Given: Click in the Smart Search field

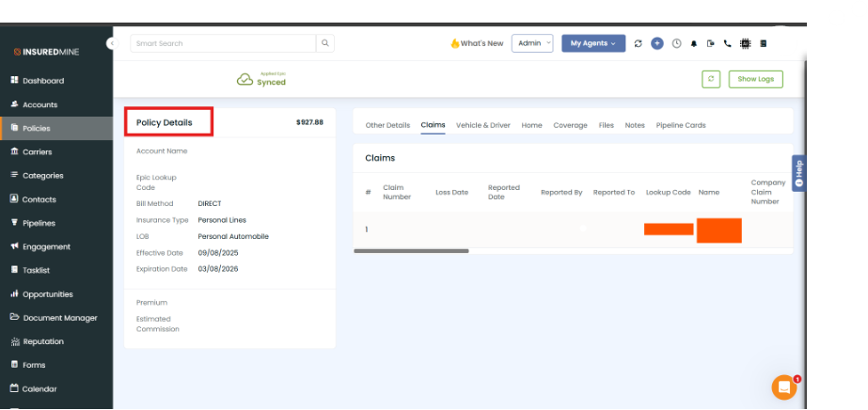Looking at the screenshot, I should (x=222, y=43).
